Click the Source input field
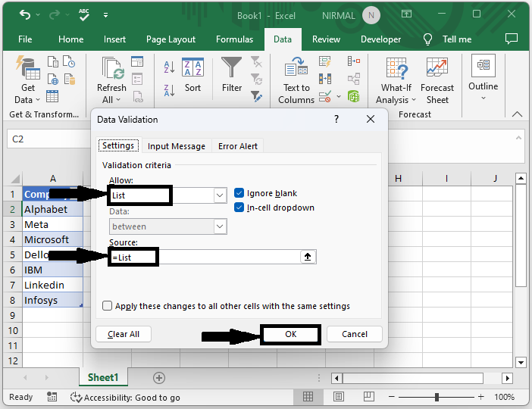 pos(205,257)
